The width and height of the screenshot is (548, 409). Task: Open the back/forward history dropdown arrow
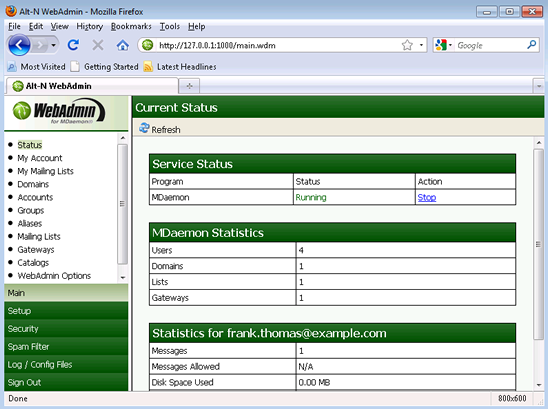click(53, 45)
